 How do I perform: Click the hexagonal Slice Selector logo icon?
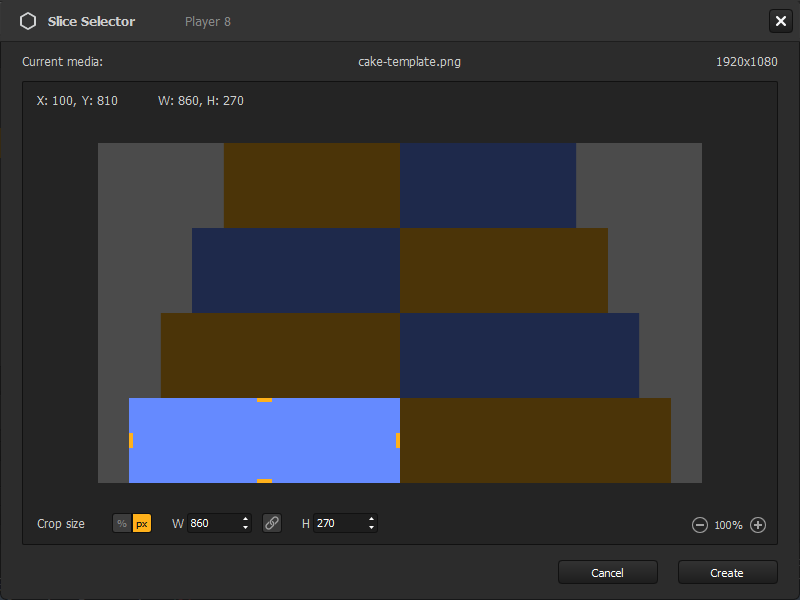click(x=28, y=20)
